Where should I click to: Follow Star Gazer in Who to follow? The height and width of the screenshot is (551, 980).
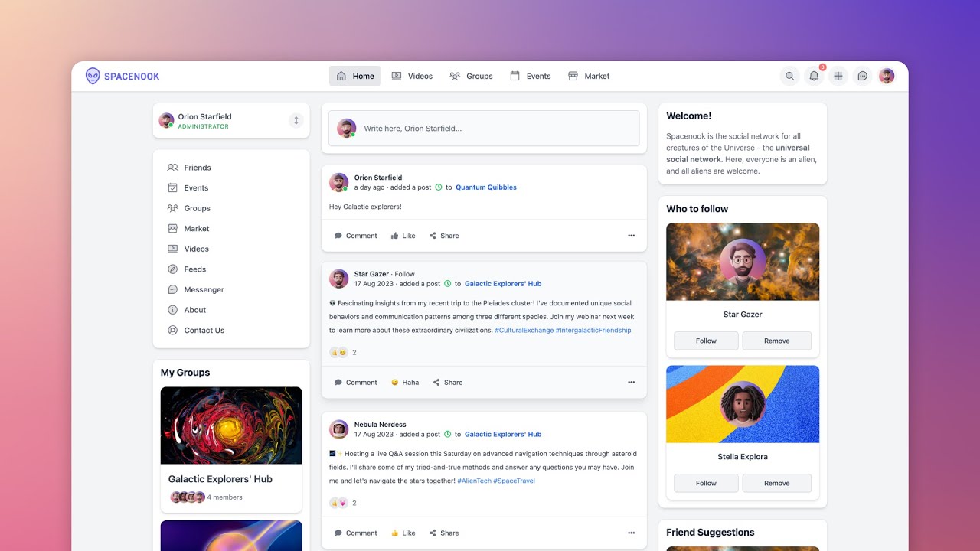pyautogui.click(x=706, y=341)
